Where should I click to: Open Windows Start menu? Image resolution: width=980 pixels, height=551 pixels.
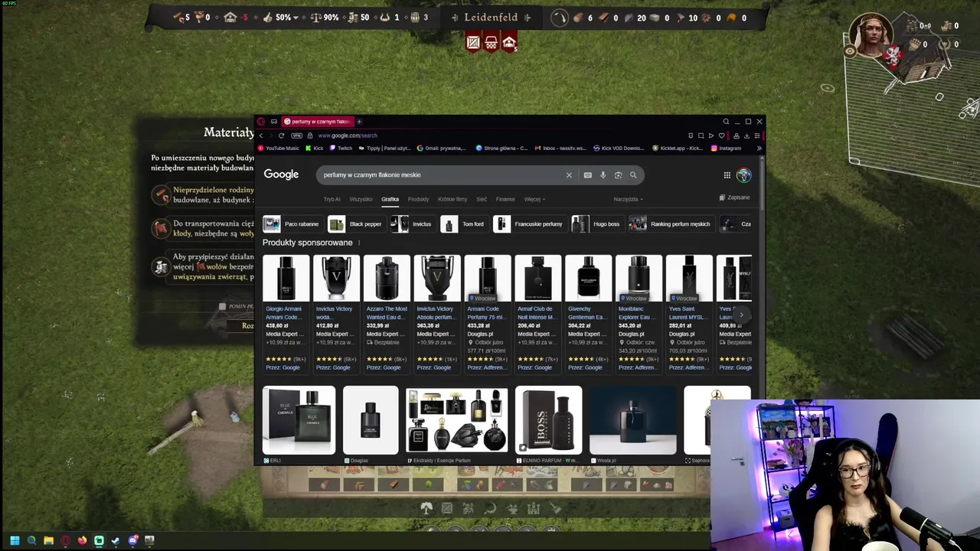point(14,541)
